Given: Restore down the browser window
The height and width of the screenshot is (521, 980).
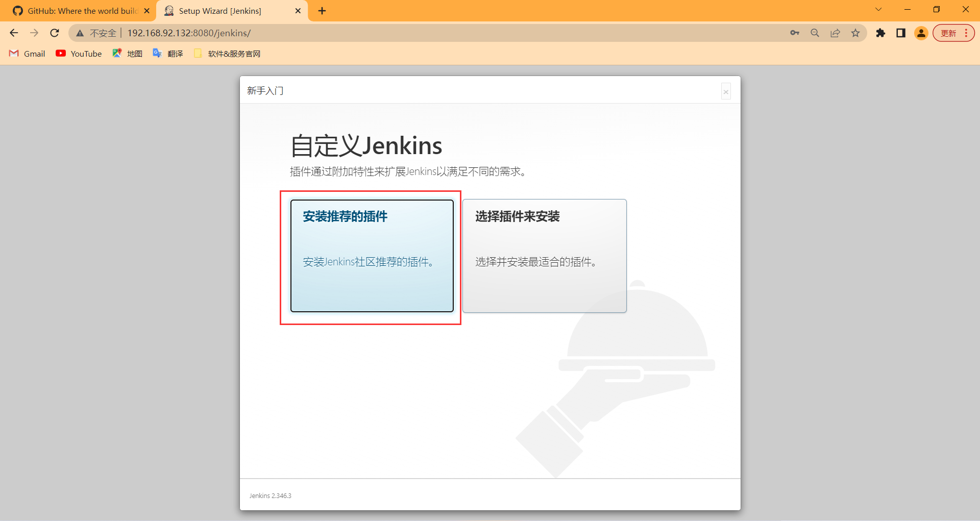Looking at the screenshot, I should (937, 9).
